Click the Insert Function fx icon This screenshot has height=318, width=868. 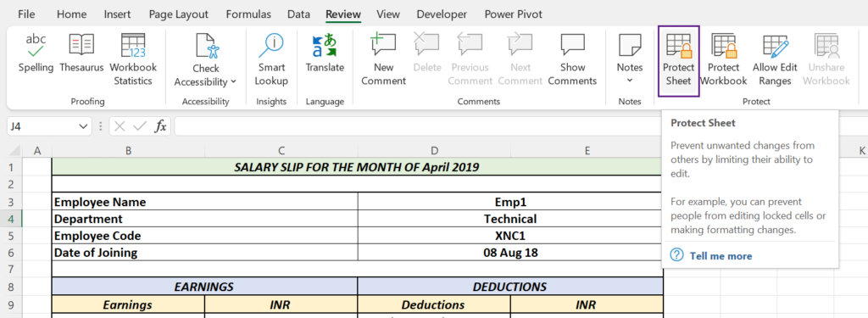(x=160, y=126)
